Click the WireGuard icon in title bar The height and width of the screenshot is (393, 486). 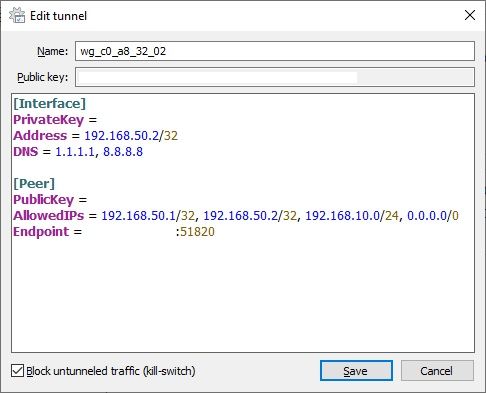(17, 15)
